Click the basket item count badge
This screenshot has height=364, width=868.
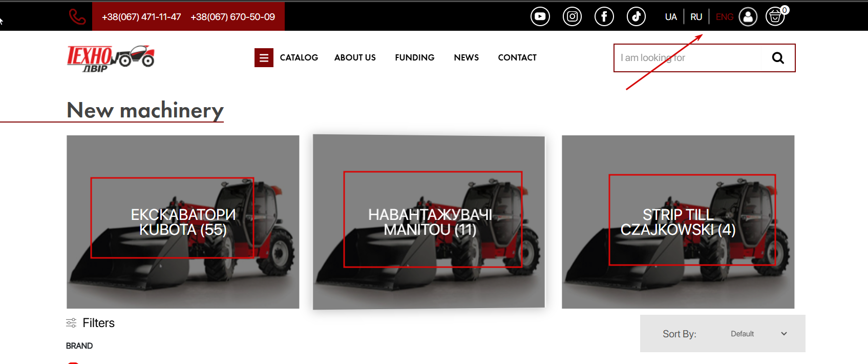point(785,10)
